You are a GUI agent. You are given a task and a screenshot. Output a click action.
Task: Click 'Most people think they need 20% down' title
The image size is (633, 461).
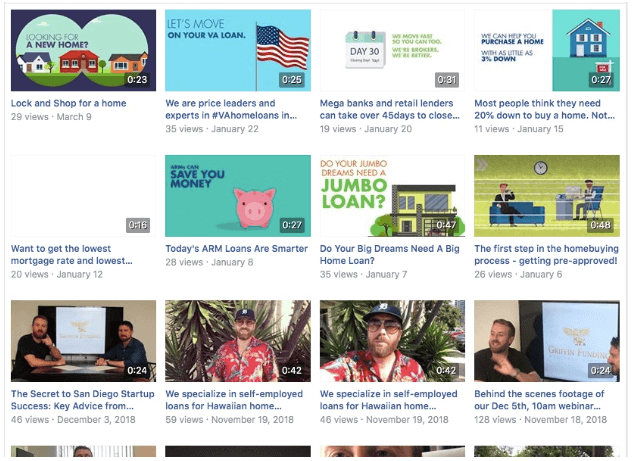[x=545, y=109]
